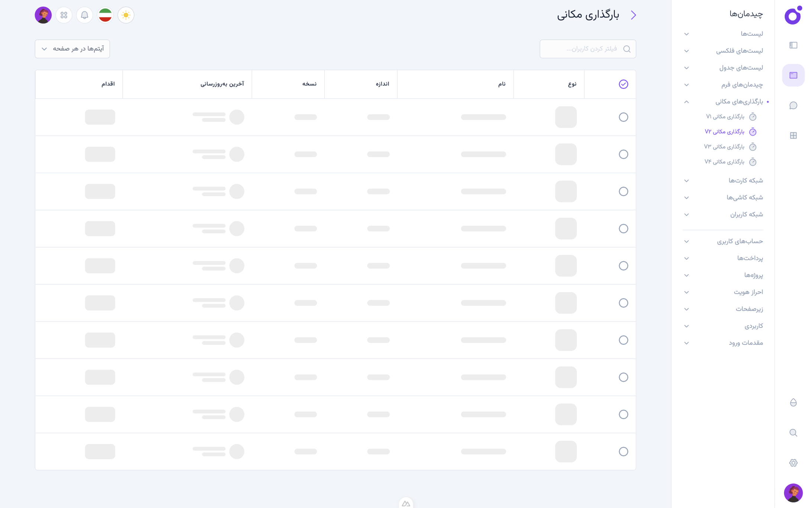The image size is (812, 508).
Task: Open search from the magnifier icon in the right rail
Action: pos(793,433)
